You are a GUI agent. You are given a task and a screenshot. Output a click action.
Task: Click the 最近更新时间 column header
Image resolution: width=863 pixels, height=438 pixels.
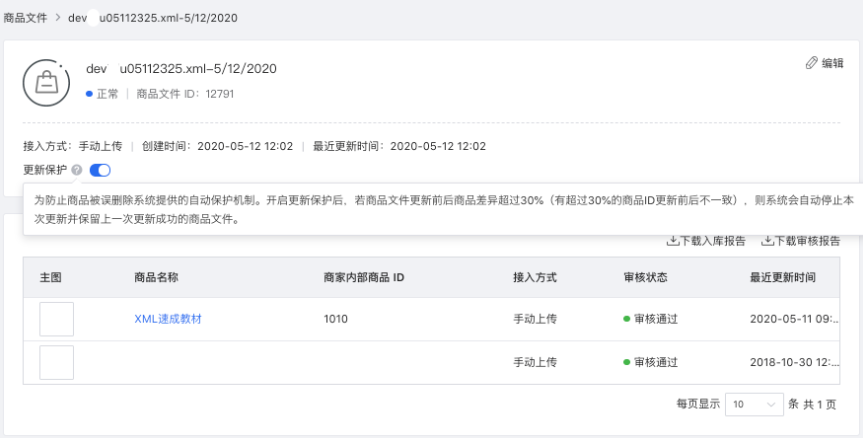point(783,277)
